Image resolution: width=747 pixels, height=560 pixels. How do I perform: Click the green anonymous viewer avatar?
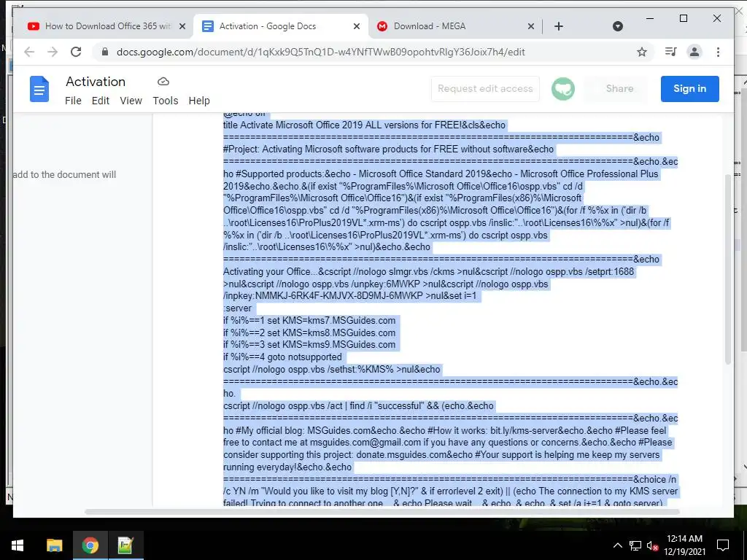tap(562, 88)
